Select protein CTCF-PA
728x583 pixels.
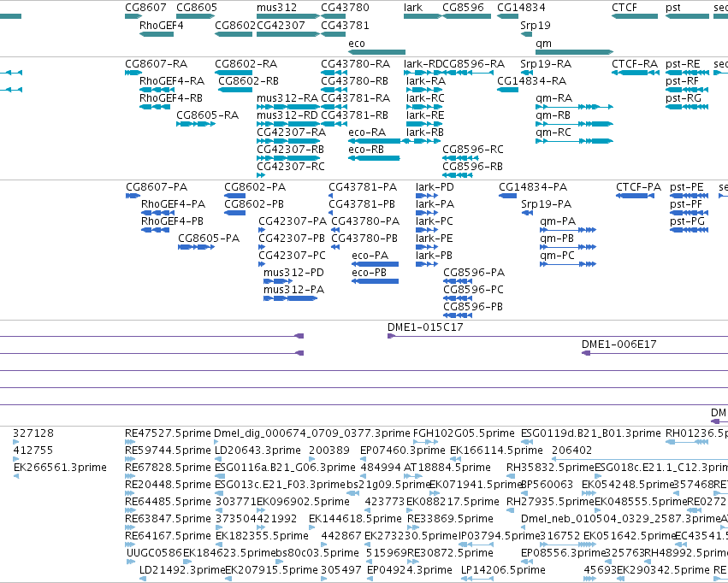pos(638,187)
